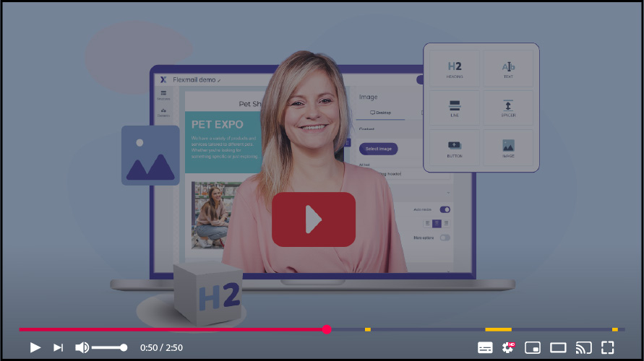Choose right alignment icon

pos(446,224)
